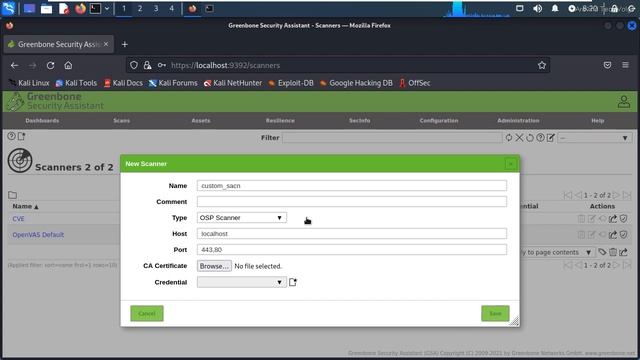The width and height of the screenshot is (640, 360).
Task: Open terminal emulator from taskbar
Action: (95, 9)
